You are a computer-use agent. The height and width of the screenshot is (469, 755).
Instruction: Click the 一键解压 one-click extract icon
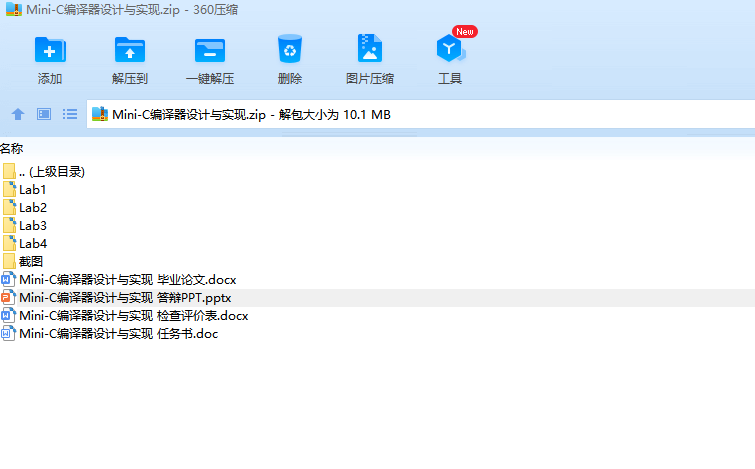[x=210, y=50]
